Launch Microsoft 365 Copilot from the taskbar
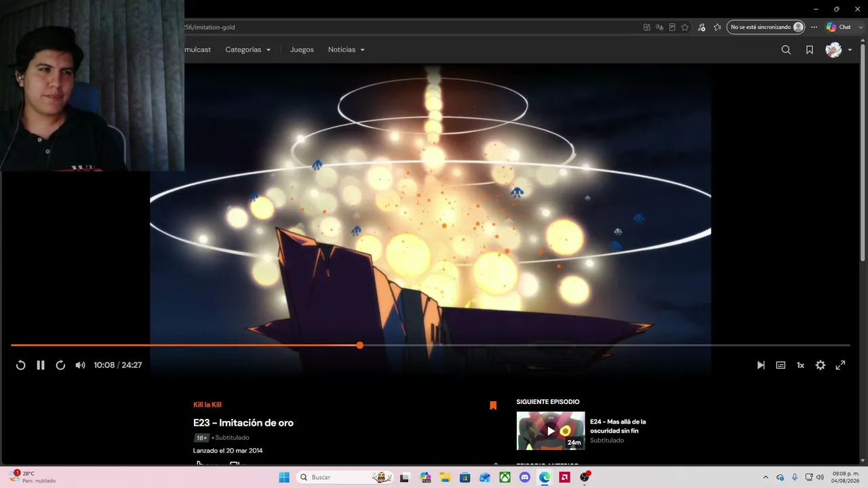The height and width of the screenshot is (488, 868). [425, 477]
